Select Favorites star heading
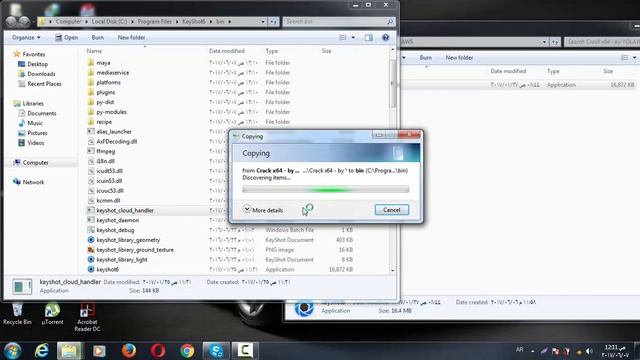This screenshot has height=360, width=640. coord(33,54)
